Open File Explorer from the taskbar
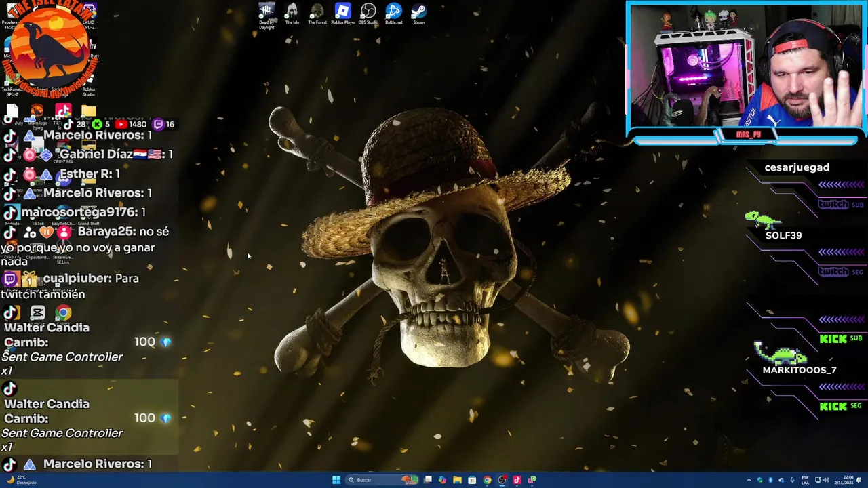The height and width of the screenshot is (488, 868). click(457, 480)
